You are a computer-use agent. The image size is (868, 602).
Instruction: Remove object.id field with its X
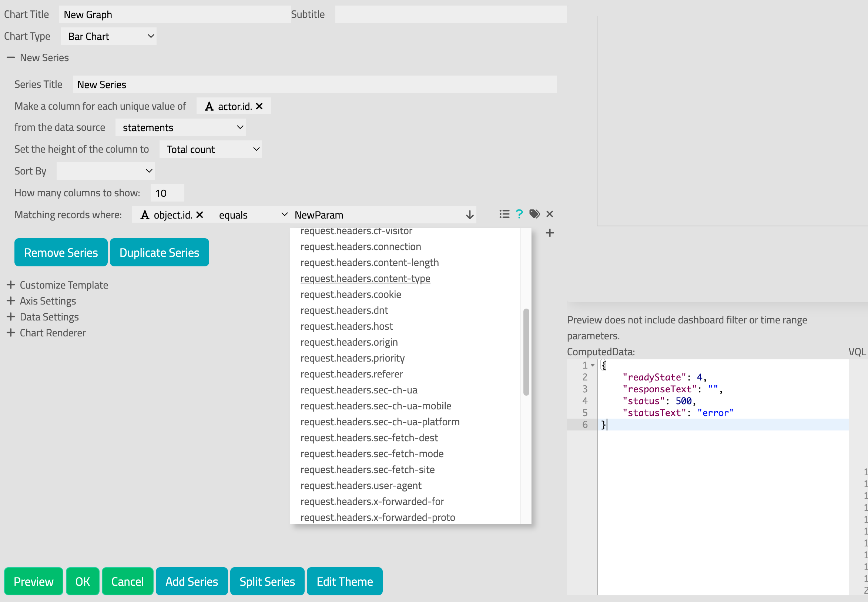[200, 215]
